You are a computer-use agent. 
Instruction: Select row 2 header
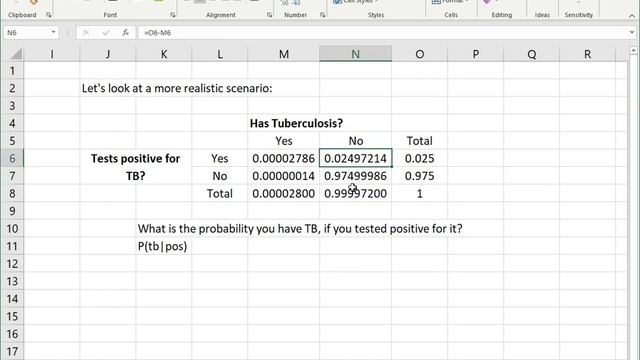click(x=12, y=88)
